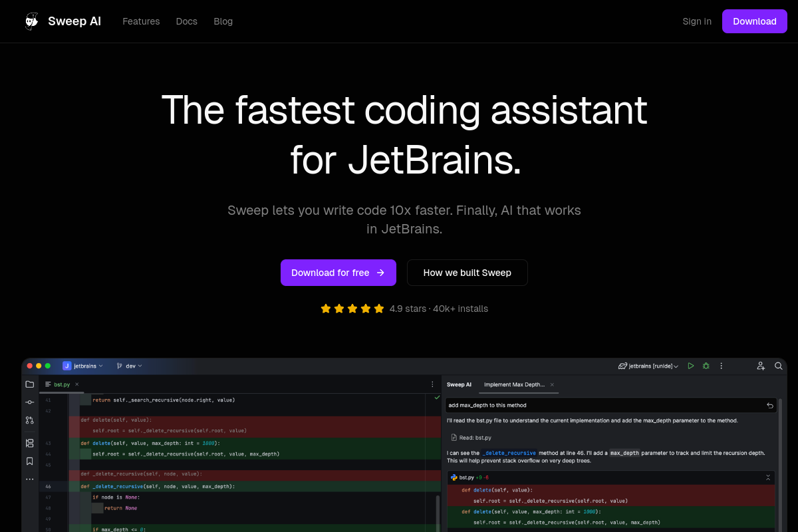Open the Commit tool window icon
The image size is (798, 532).
(x=29, y=402)
